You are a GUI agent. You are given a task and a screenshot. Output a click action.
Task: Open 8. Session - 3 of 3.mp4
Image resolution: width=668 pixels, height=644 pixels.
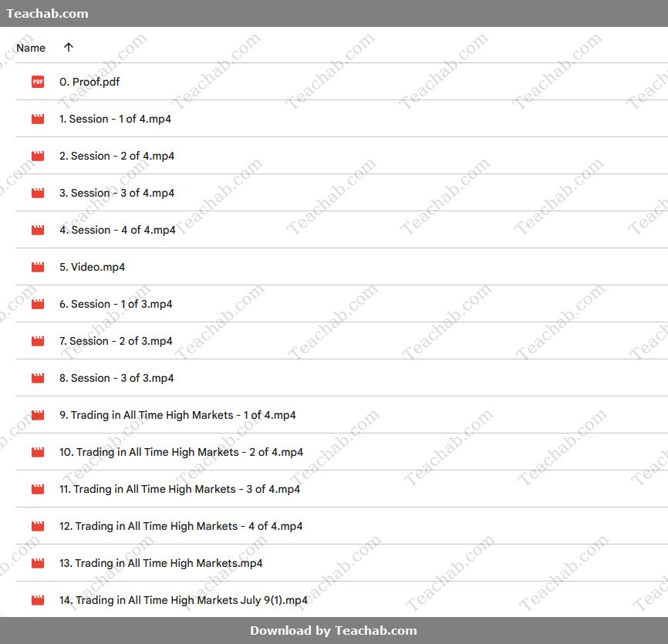point(116,378)
